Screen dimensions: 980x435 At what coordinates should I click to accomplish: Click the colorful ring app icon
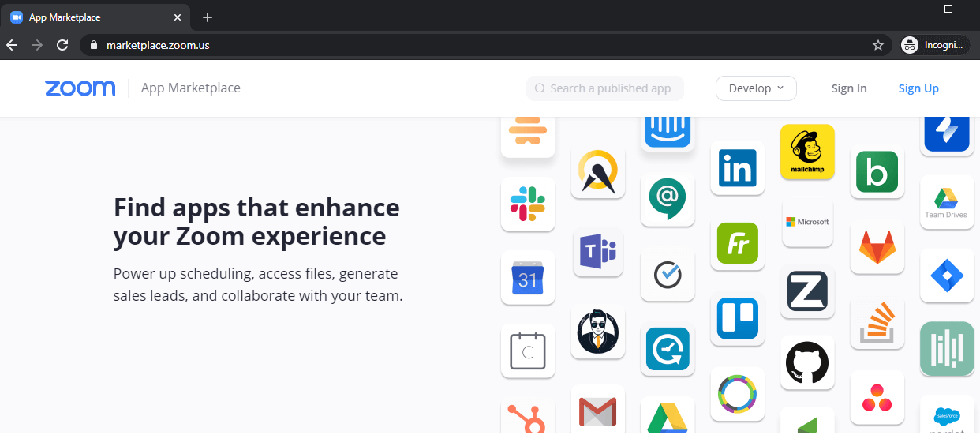pyautogui.click(x=738, y=393)
